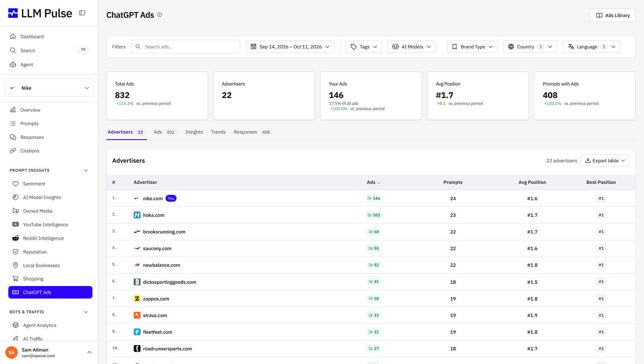Viewport: 644px width, 364px height.
Task: Switch to the Insights tab
Action: pos(194,132)
